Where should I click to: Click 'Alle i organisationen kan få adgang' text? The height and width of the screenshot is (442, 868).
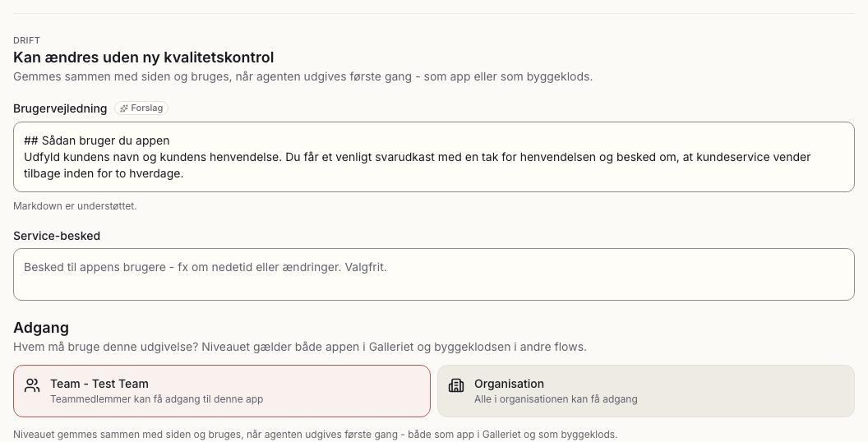[556, 398]
